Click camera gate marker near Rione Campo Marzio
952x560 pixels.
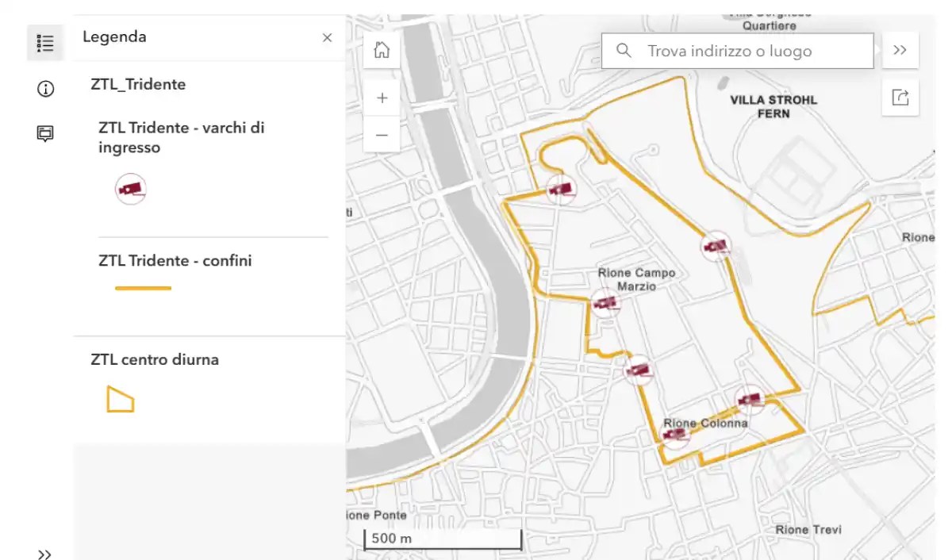pyautogui.click(x=605, y=302)
